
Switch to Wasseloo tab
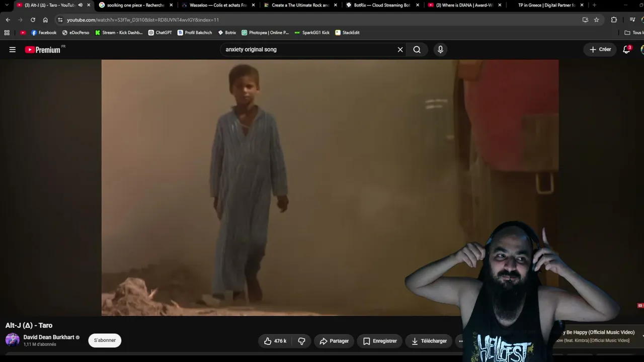coord(218,5)
